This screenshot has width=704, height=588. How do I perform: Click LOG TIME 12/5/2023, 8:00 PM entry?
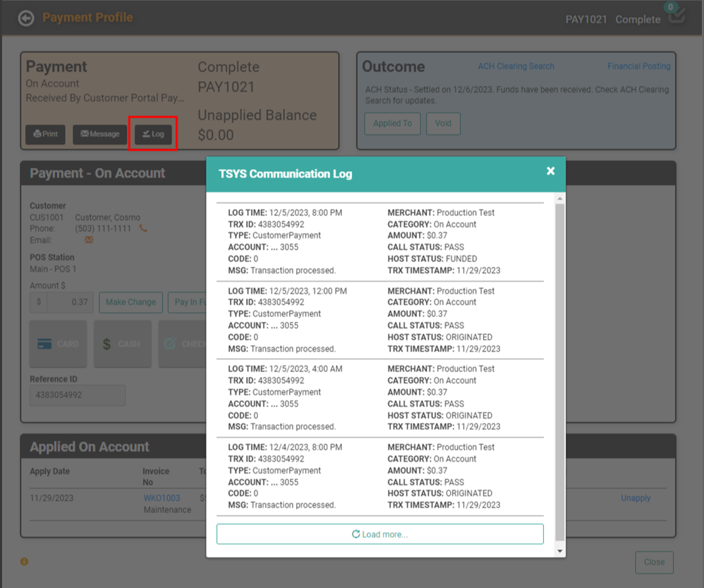(285, 213)
